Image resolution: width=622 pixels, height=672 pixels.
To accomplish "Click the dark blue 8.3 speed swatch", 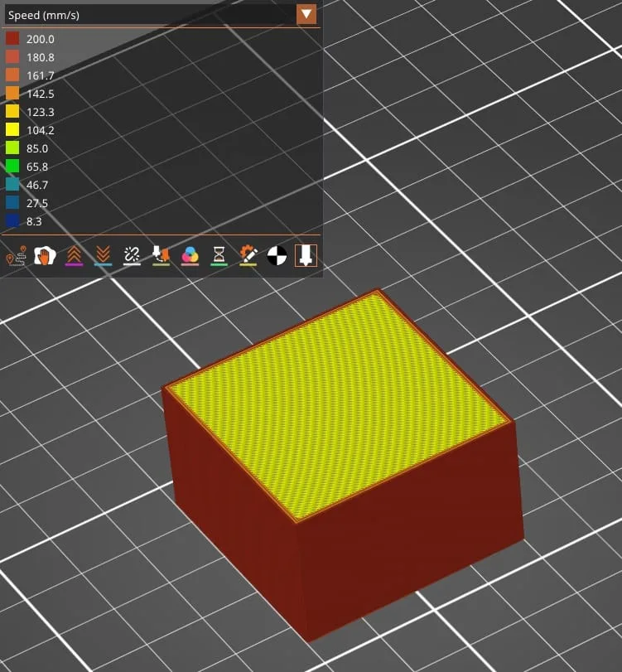I will point(12,221).
